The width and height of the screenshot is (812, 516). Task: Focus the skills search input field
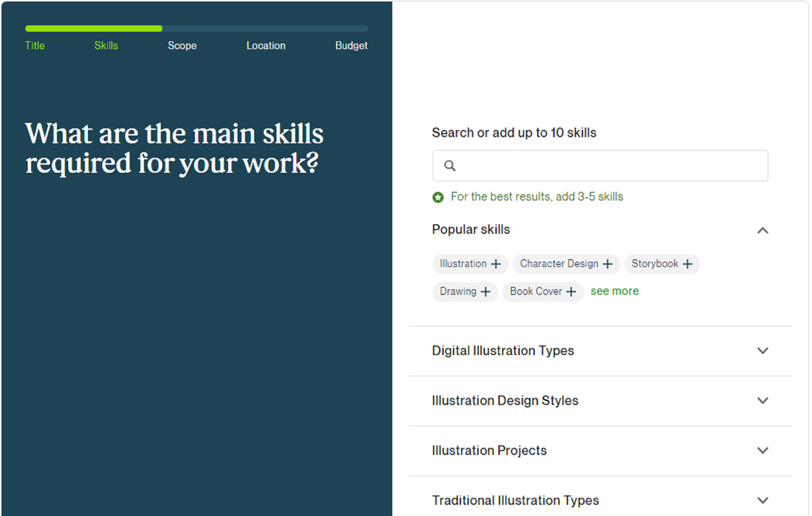[607, 166]
